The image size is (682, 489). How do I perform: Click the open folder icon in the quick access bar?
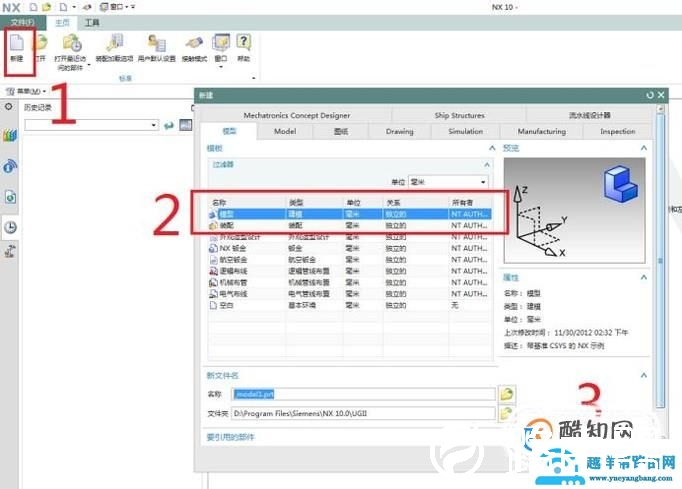(47, 7)
